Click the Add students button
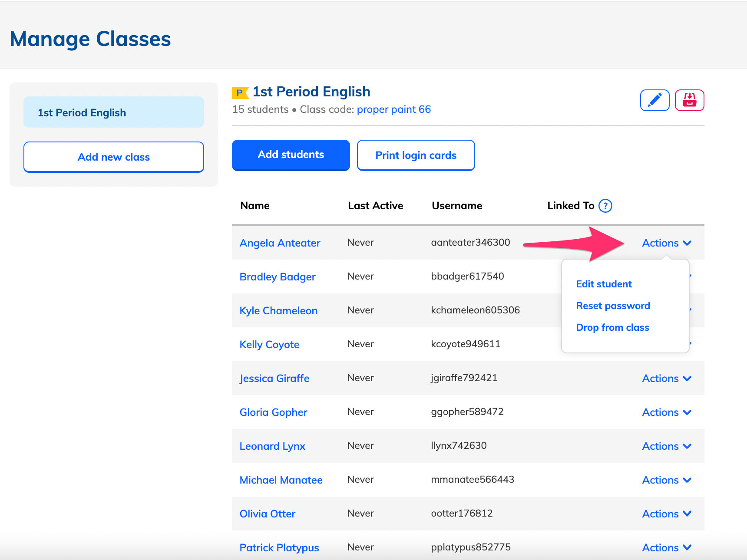Image resolution: width=747 pixels, height=560 pixels. (x=291, y=155)
